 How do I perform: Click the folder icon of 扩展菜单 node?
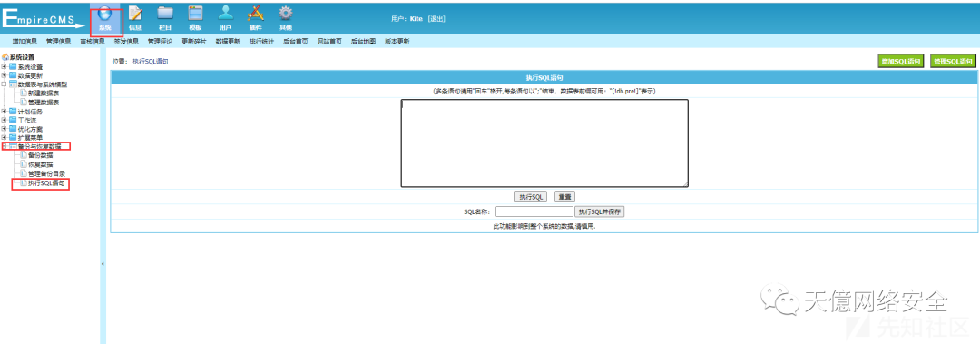click(13, 137)
